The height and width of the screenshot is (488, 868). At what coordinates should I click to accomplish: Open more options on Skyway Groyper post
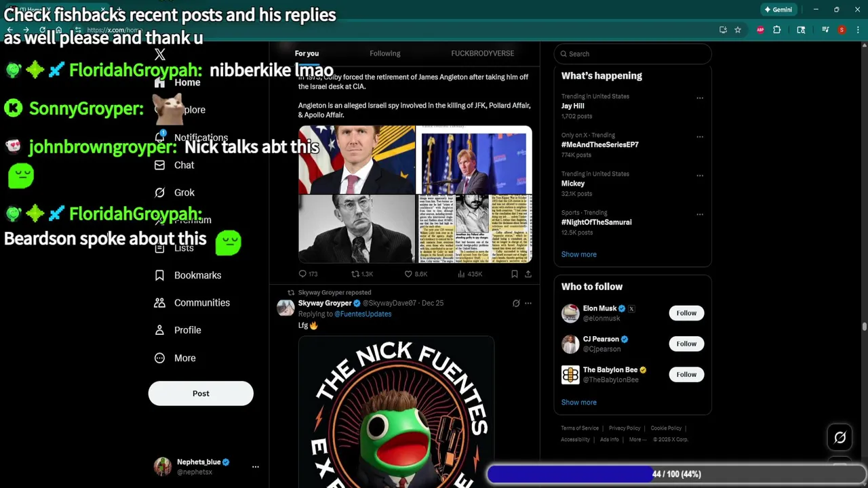tap(528, 304)
